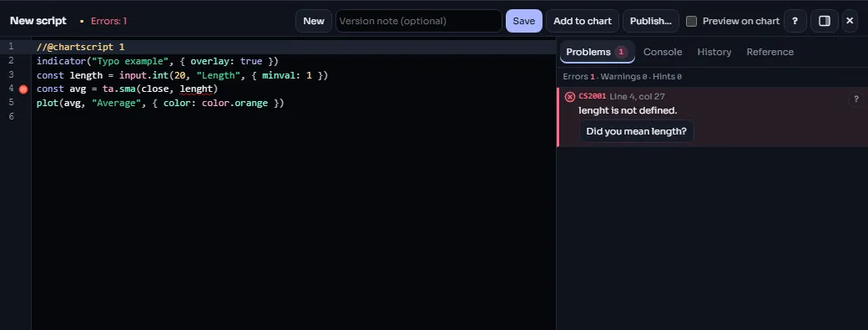Click the 'Errors 1 · Warnings 0 · Hints 0' summary
The image size is (868, 330).
click(x=623, y=76)
